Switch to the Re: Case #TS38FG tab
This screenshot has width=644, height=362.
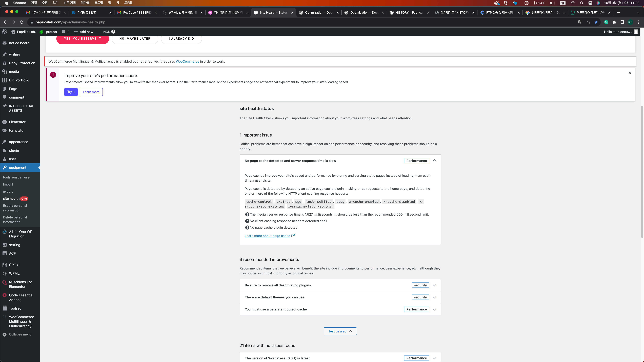137,12
